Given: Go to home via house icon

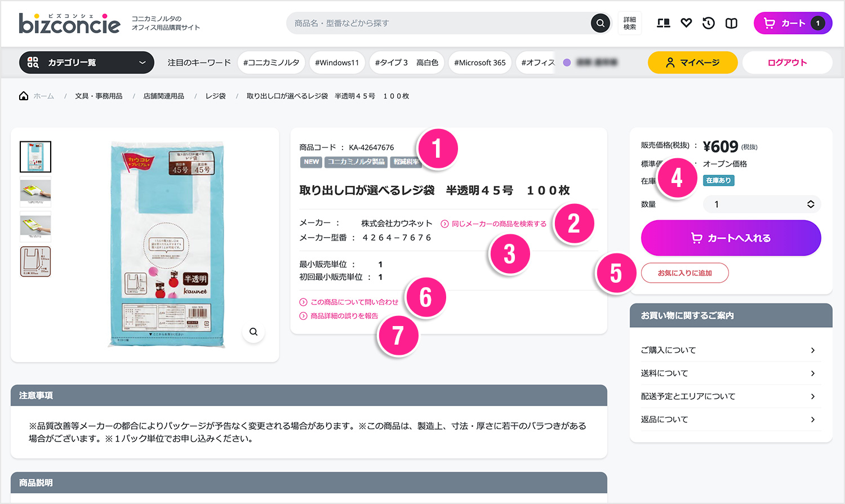Looking at the screenshot, I should pyautogui.click(x=24, y=96).
